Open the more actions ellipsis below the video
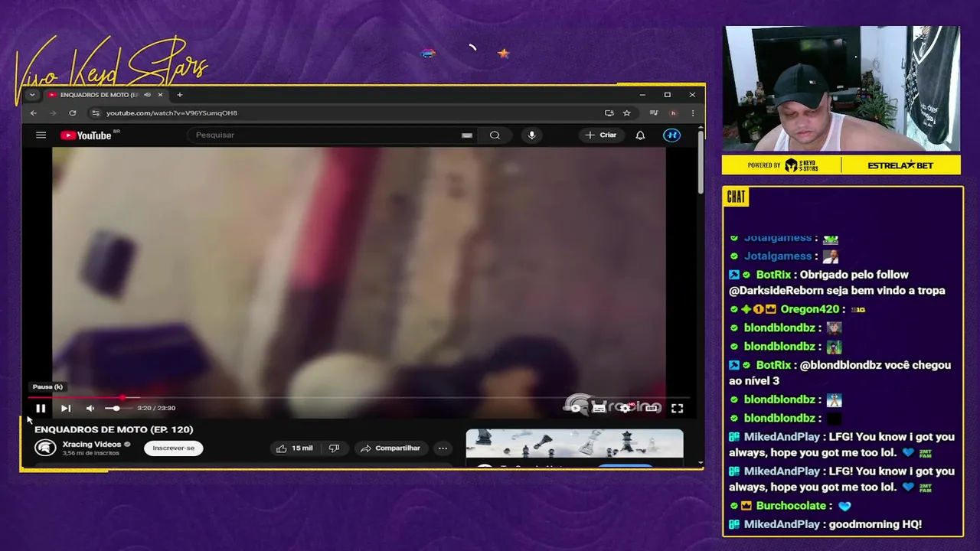980x551 pixels. tap(443, 448)
